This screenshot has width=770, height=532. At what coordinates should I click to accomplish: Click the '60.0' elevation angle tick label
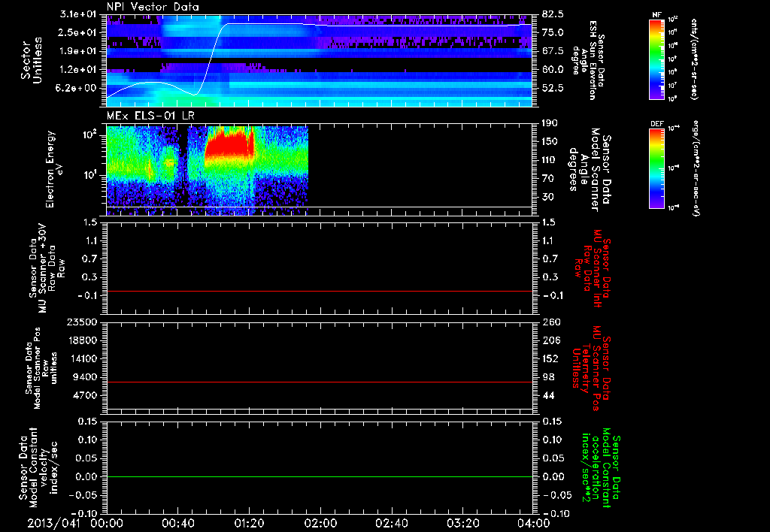(553, 70)
